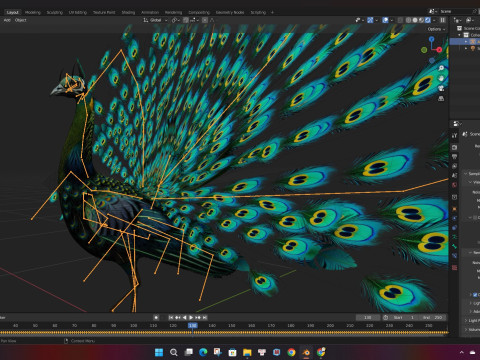The width and height of the screenshot is (480, 360).
Task: Play the animation forward
Action: pyautogui.click(x=191, y=318)
